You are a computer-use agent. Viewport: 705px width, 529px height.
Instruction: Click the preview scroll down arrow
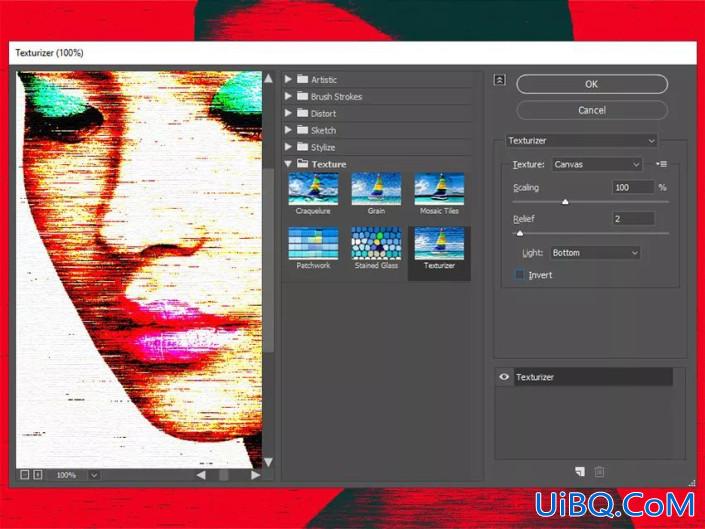(x=268, y=462)
